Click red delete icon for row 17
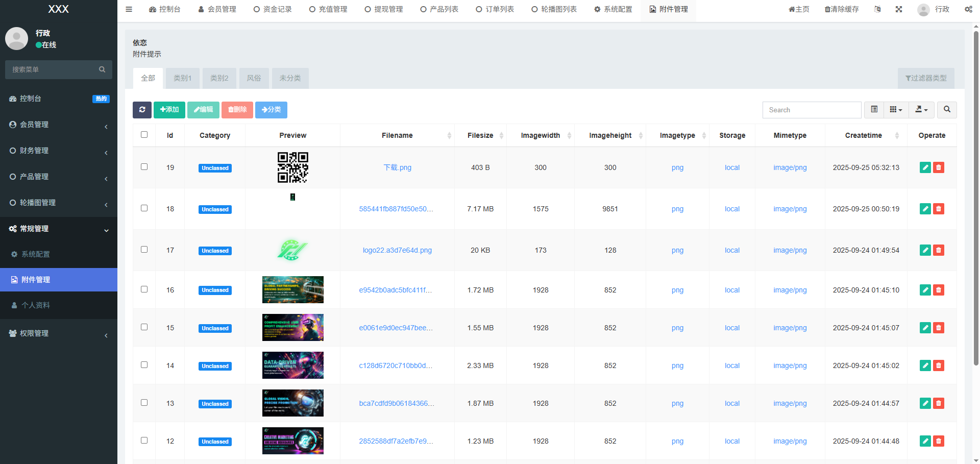Viewport: 980px width, 464px height. (939, 250)
